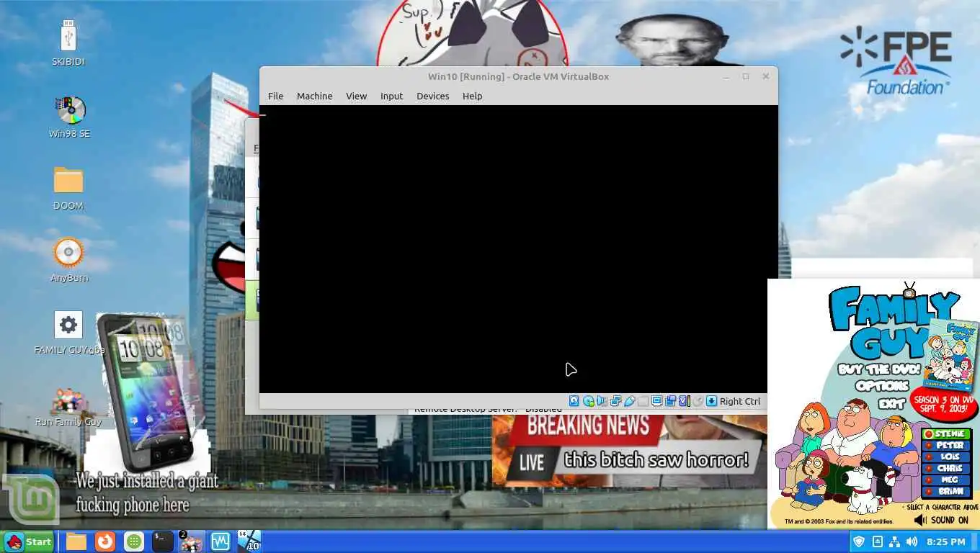
Task: Select the CHRIS character option
Action: (x=948, y=469)
